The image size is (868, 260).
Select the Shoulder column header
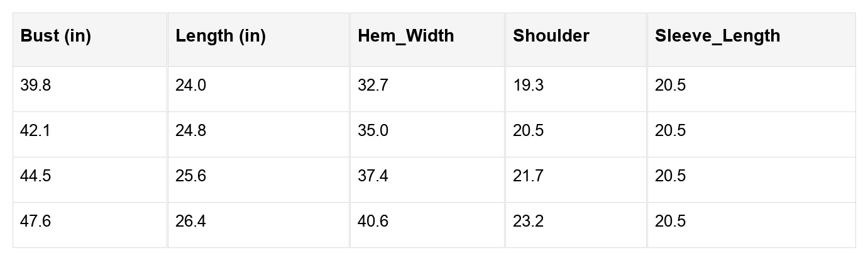(551, 36)
